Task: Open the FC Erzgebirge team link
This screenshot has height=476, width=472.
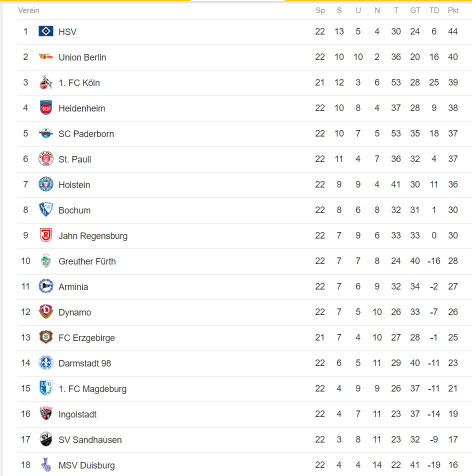Action: [x=86, y=338]
